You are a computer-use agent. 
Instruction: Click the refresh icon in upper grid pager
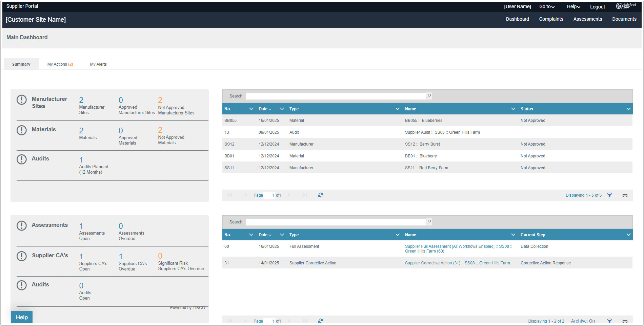coord(321,195)
